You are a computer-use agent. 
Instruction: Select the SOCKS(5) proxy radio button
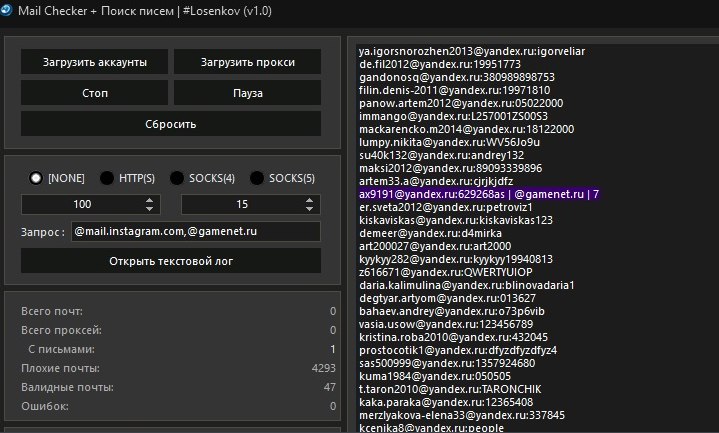click(257, 178)
